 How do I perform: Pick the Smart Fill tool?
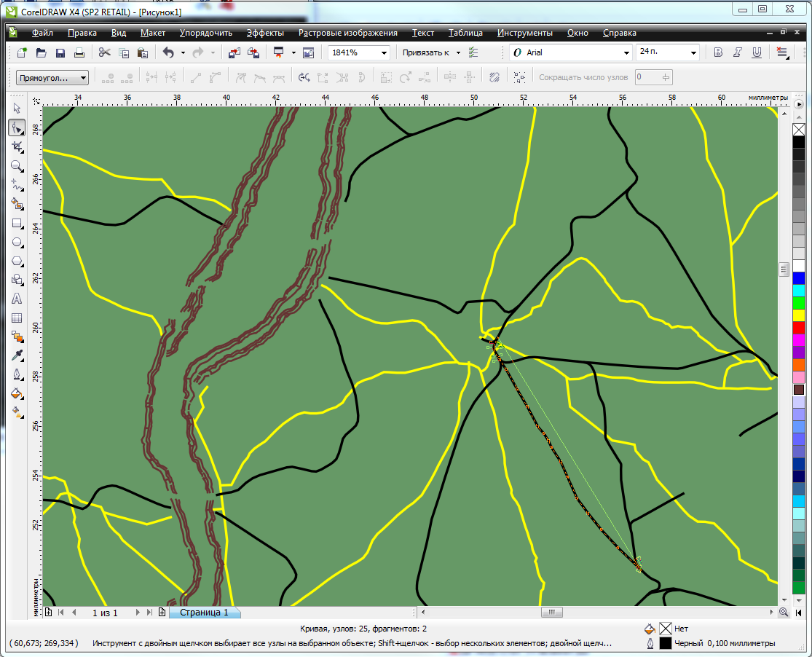[x=17, y=204]
